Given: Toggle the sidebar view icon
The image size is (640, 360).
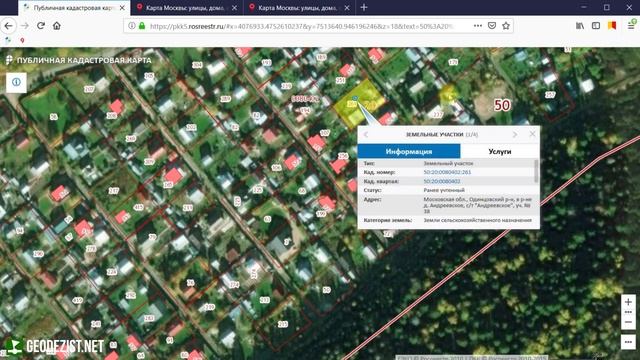Looking at the screenshot, I should 596,26.
